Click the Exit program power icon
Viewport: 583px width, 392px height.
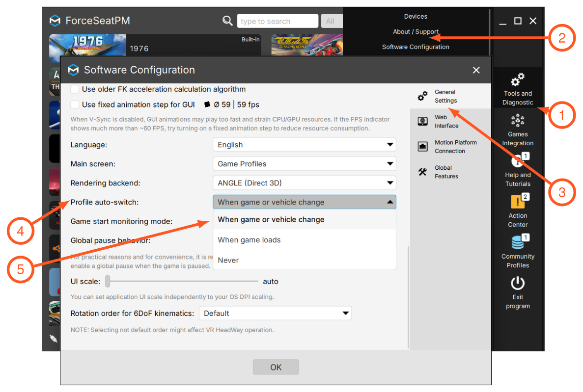(x=518, y=283)
